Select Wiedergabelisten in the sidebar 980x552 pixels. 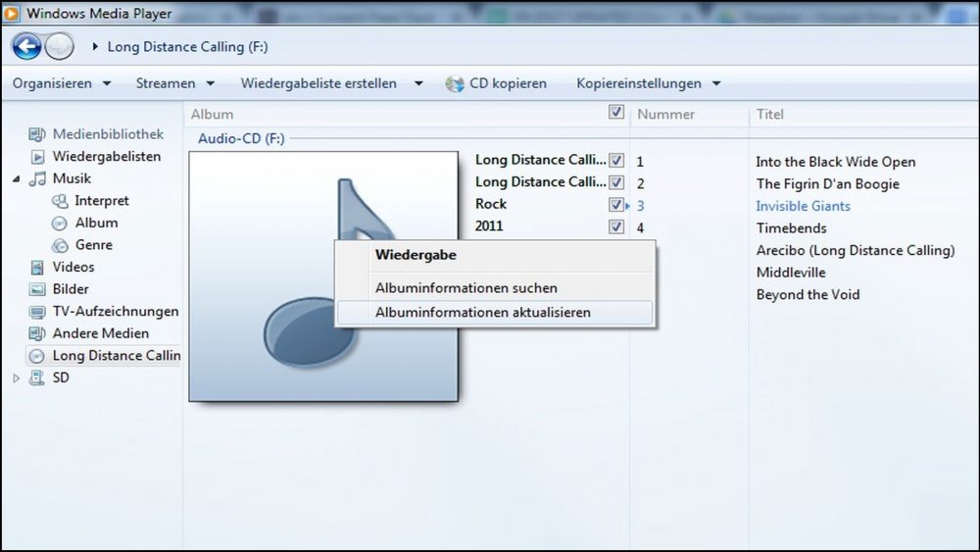pos(107,156)
